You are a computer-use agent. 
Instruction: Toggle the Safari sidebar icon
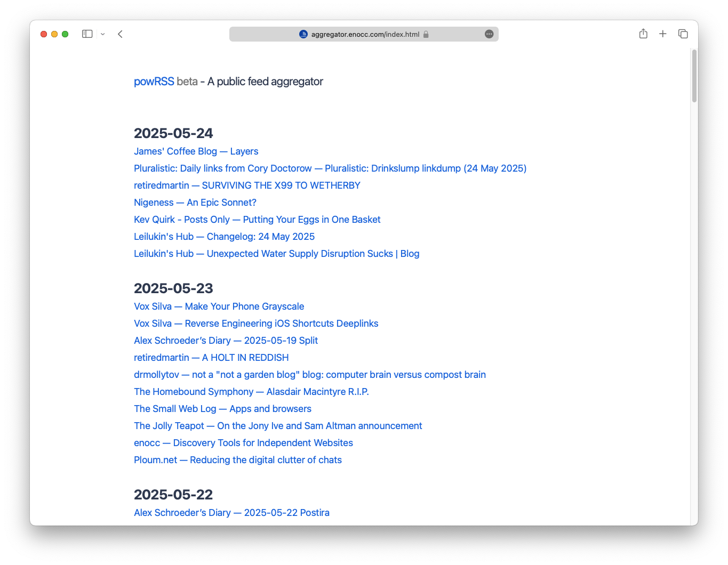tap(87, 34)
